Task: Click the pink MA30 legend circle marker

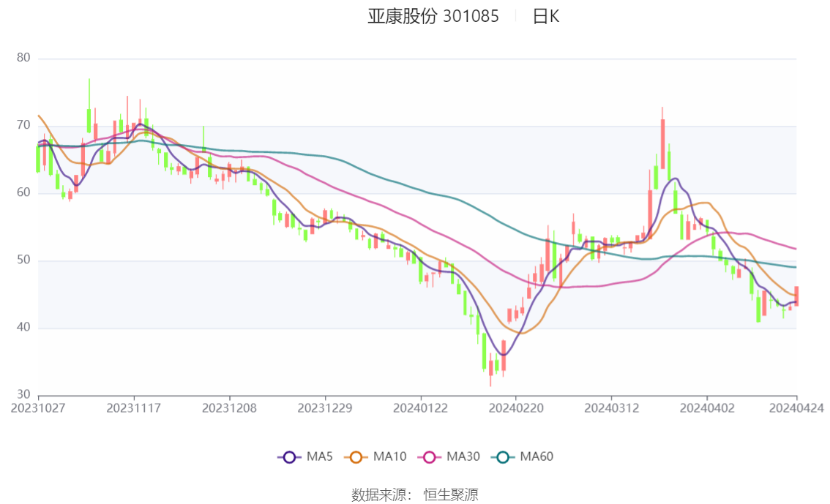Action: click(430, 457)
